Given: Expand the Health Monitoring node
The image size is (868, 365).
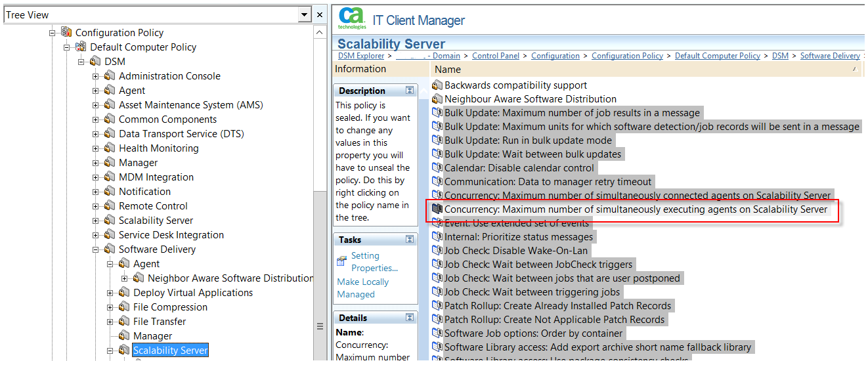Looking at the screenshot, I should 95,148.
